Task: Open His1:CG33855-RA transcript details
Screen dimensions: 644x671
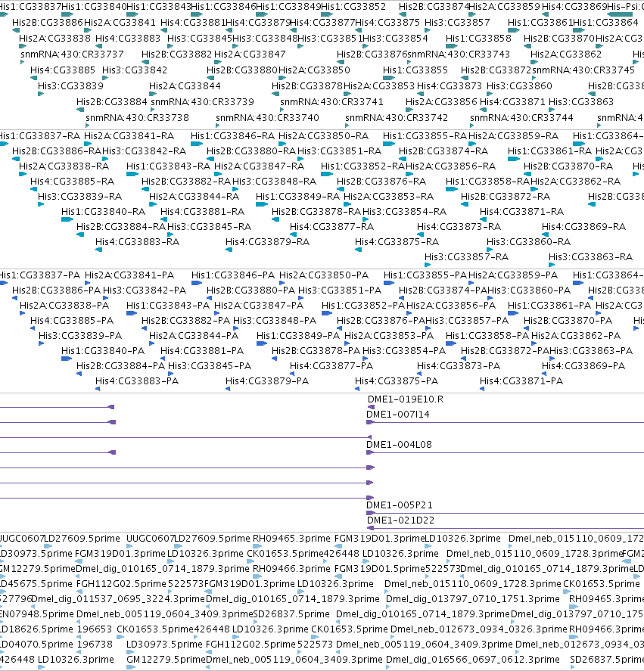Action: pyautogui.click(x=425, y=136)
